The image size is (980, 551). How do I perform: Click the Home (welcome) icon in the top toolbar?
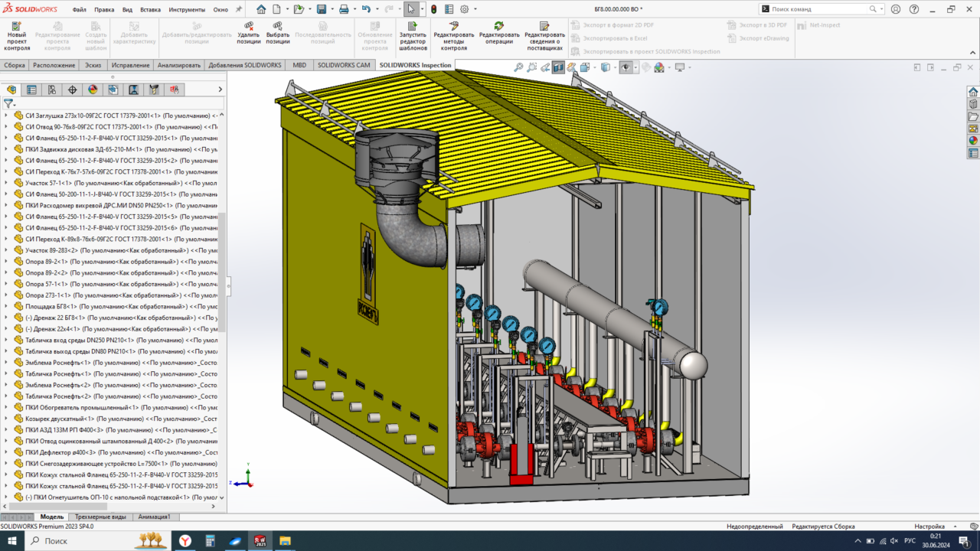261,10
